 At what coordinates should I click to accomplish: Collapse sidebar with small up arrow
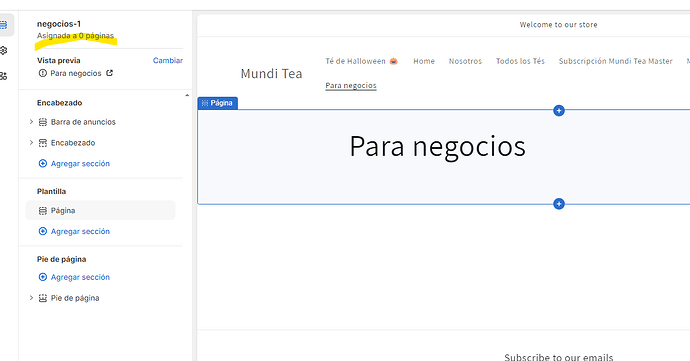point(187,95)
